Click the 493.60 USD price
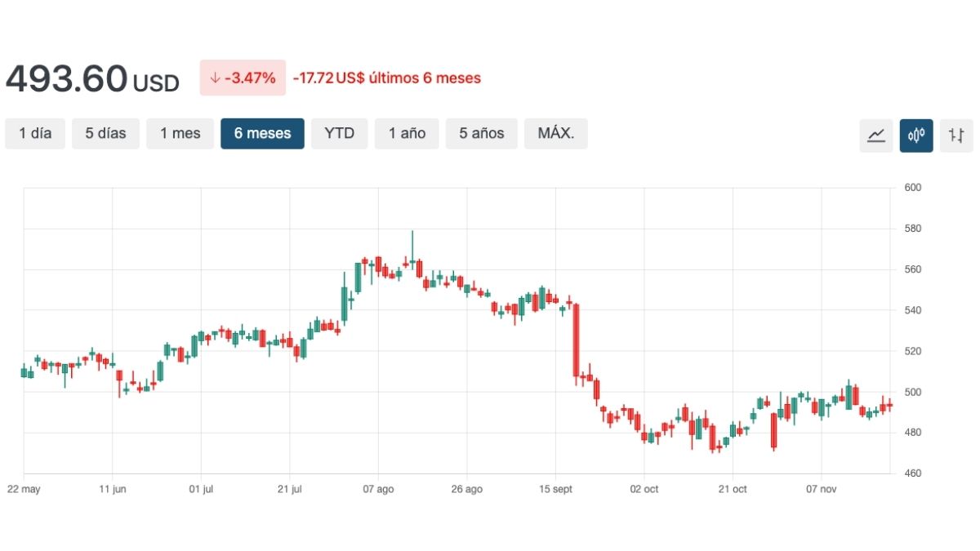980x551 pixels. 91,79
